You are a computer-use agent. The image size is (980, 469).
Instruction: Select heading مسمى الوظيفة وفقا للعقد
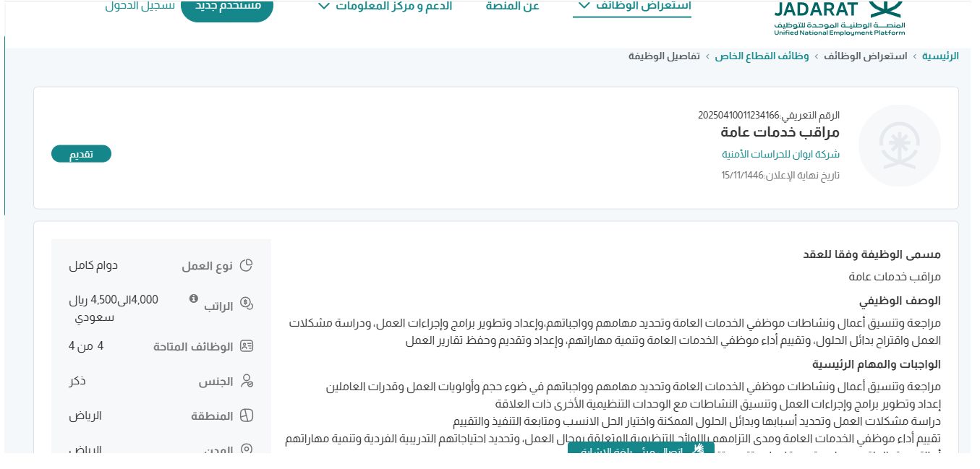[x=872, y=254]
